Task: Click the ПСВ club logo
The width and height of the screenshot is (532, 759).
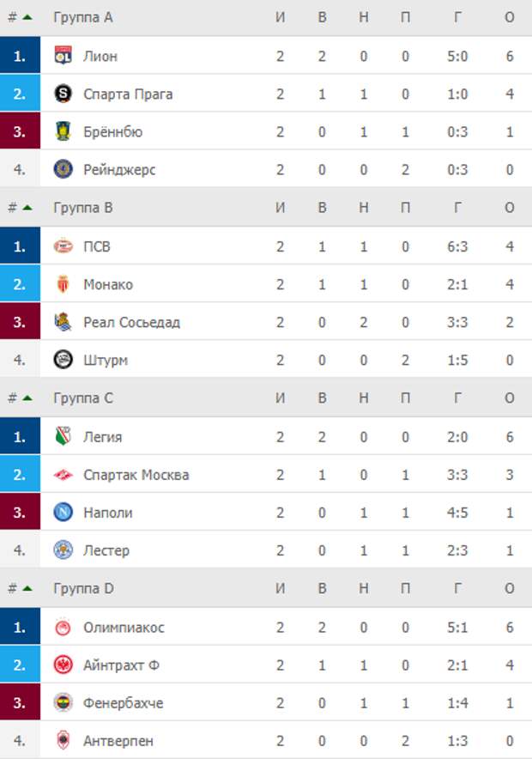Action: (x=63, y=246)
